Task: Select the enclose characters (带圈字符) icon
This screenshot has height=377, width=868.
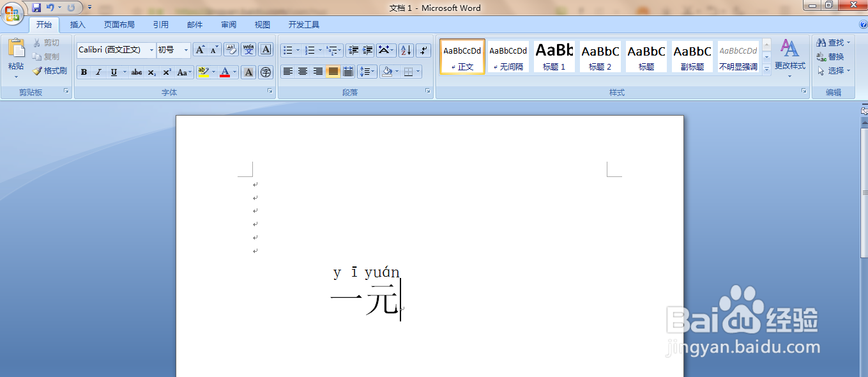Action: (265, 72)
